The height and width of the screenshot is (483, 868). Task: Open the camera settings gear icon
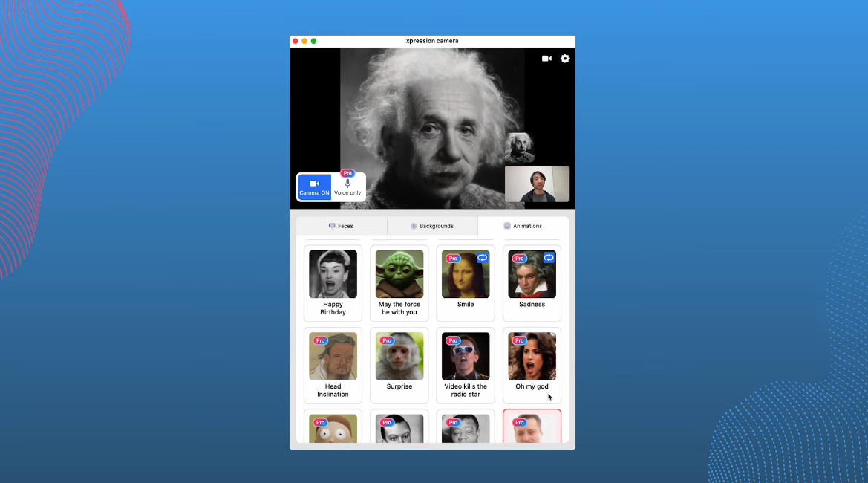(565, 59)
